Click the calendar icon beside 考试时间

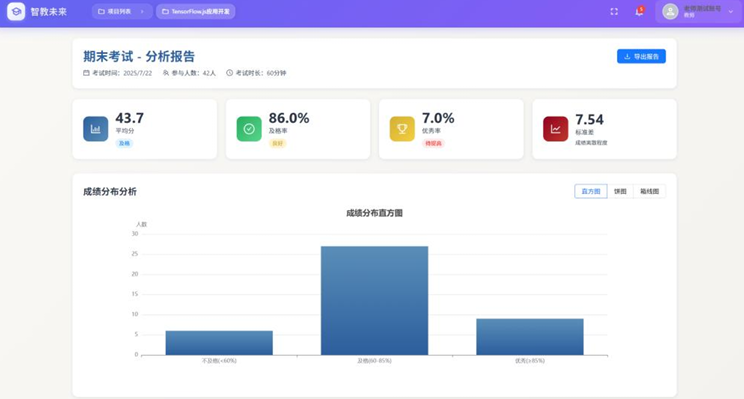point(86,73)
